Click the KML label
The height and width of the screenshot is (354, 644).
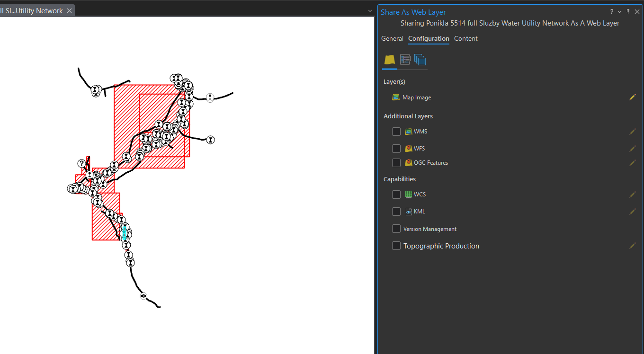[x=420, y=212]
